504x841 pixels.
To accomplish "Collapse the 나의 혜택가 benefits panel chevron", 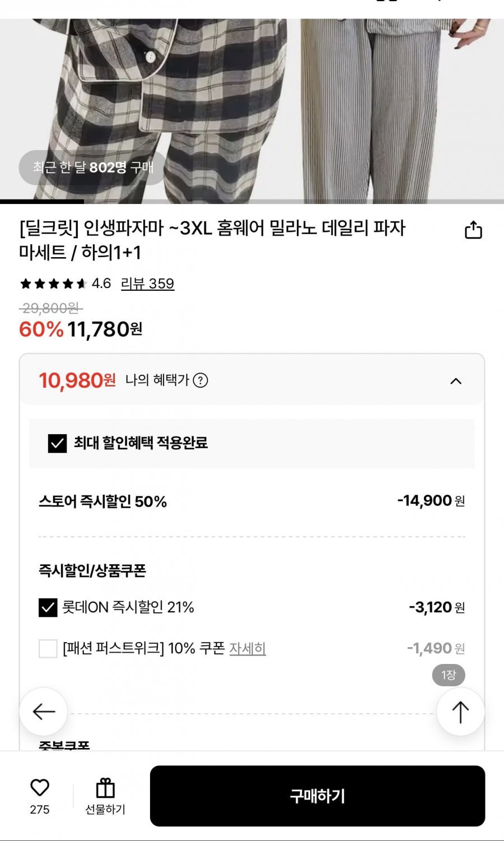I will pyautogui.click(x=456, y=381).
